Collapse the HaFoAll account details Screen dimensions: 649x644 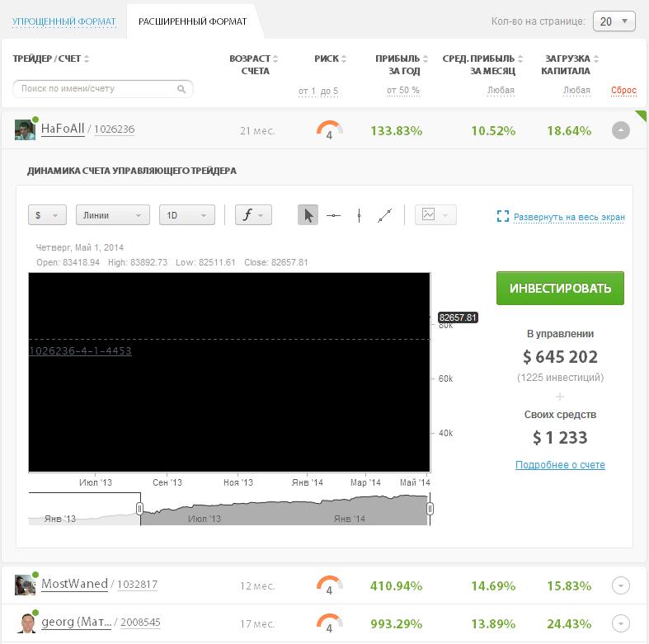point(621,131)
